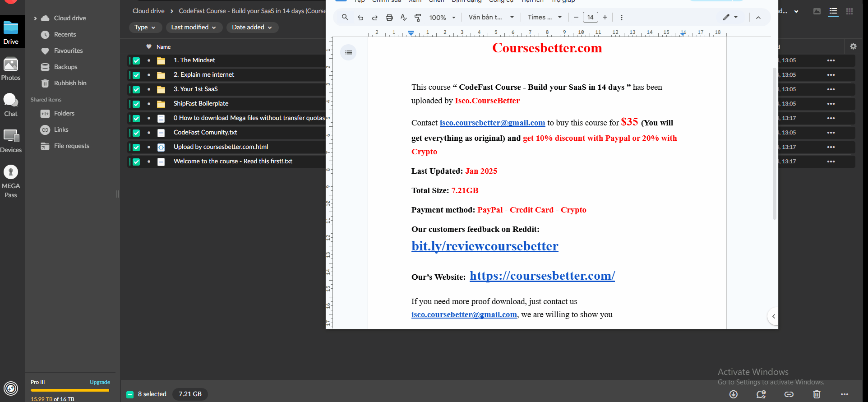Click the Upgrade link near Pro III
This screenshot has height=402, width=868.
click(100, 382)
